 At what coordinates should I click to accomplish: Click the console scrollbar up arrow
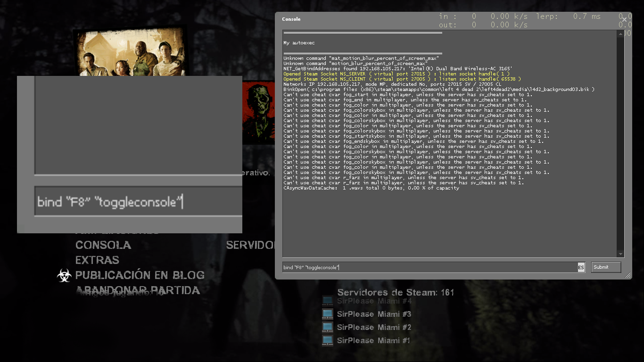click(x=620, y=33)
